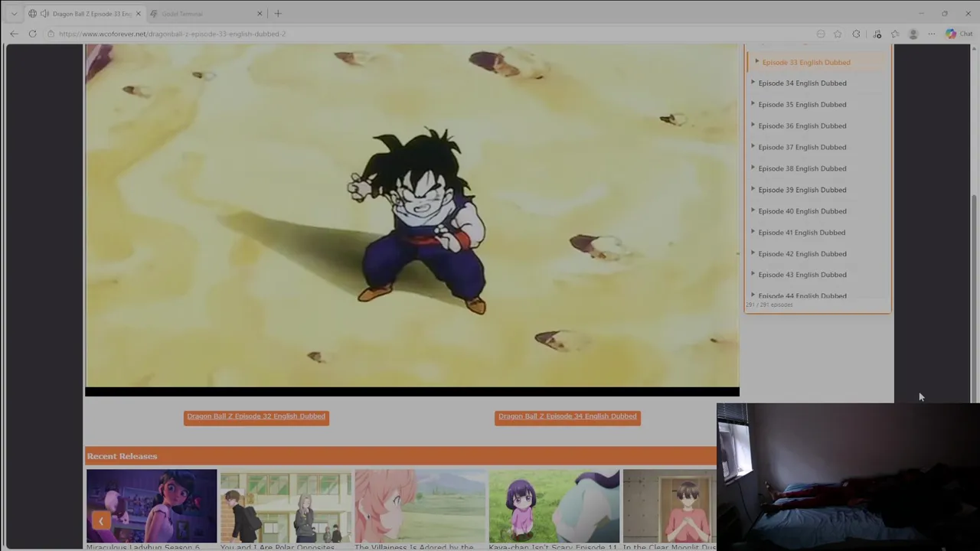Open Episode 35 English Dubbed
The height and width of the screenshot is (551, 980).
[802, 105]
